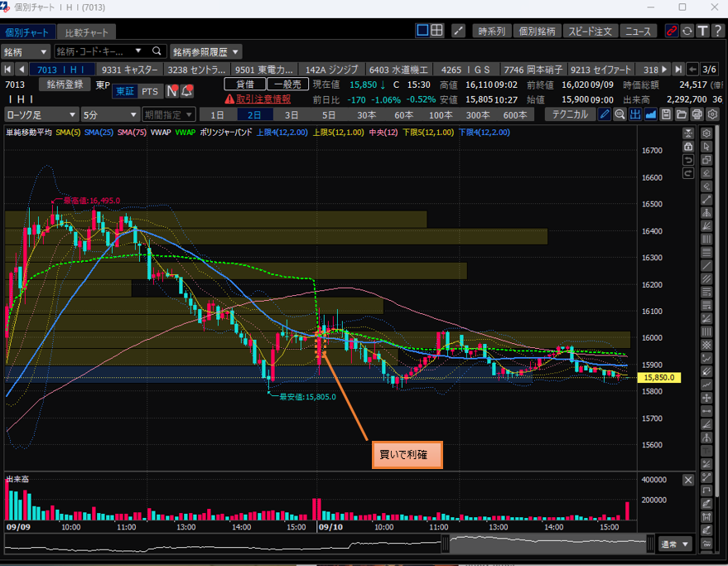728x566 pixels.
Task: Open the ローソク足 chart type dropdown
Action: point(41,114)
